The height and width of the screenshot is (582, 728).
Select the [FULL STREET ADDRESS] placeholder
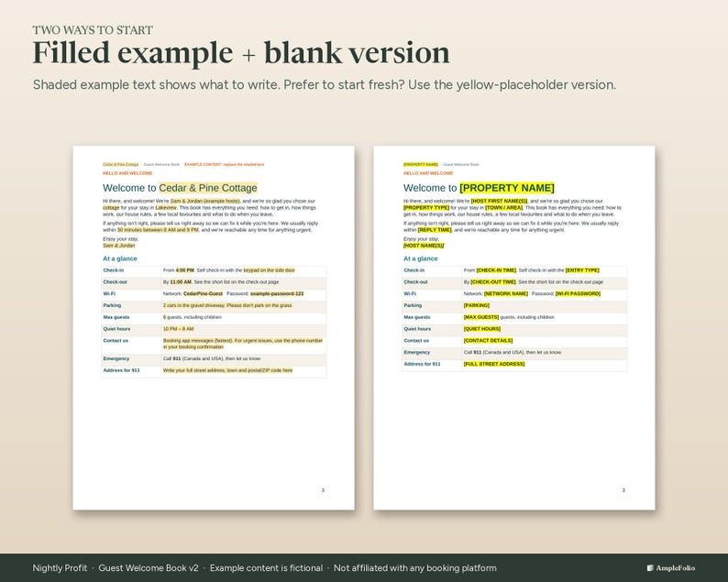(x=494, y=364)
